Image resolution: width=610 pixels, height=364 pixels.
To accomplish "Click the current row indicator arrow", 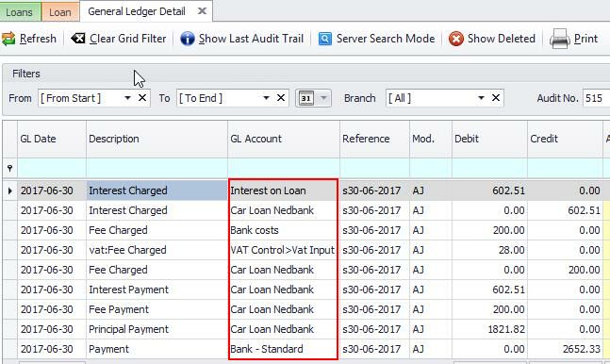I will coord(9,190).
